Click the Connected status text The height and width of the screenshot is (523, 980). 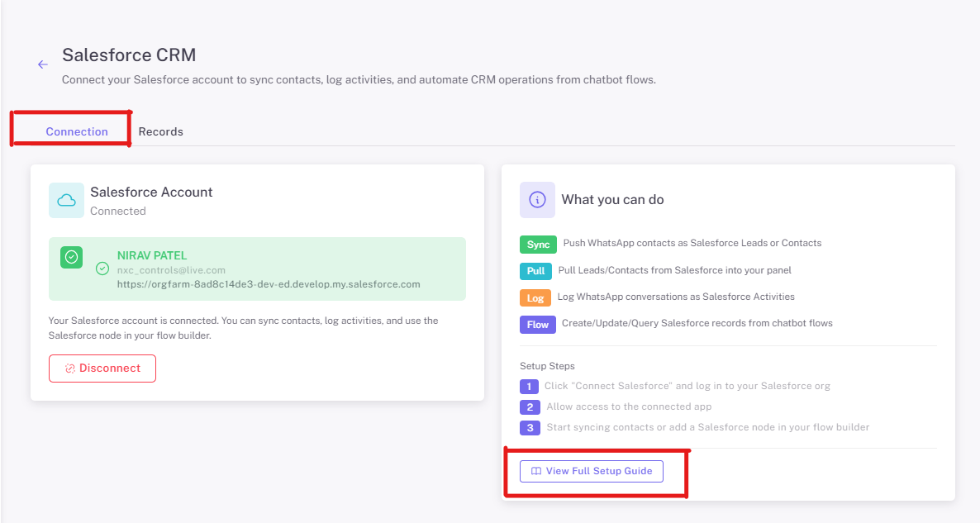[x=118, y=212]
